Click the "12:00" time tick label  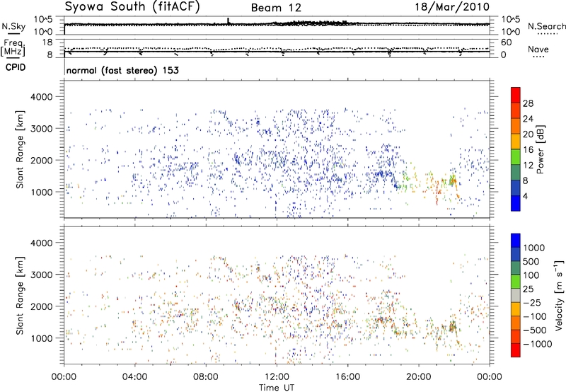(x=277, y=377)
